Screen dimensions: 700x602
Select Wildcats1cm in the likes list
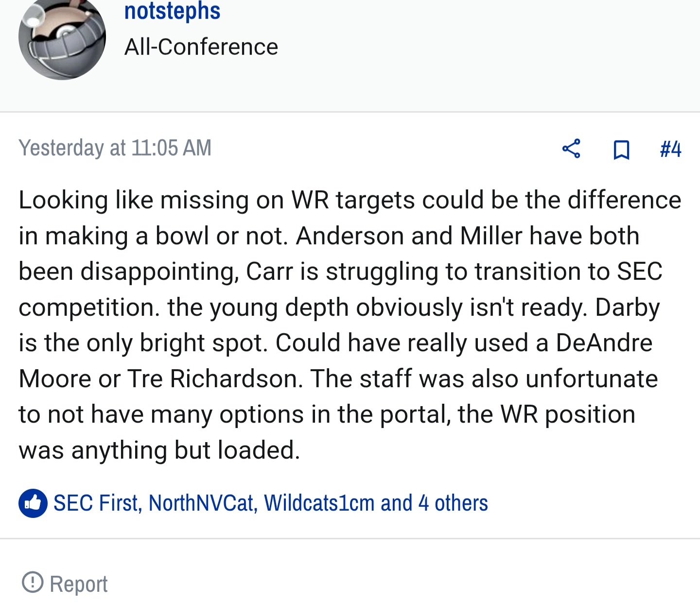[x=319, y=503]
